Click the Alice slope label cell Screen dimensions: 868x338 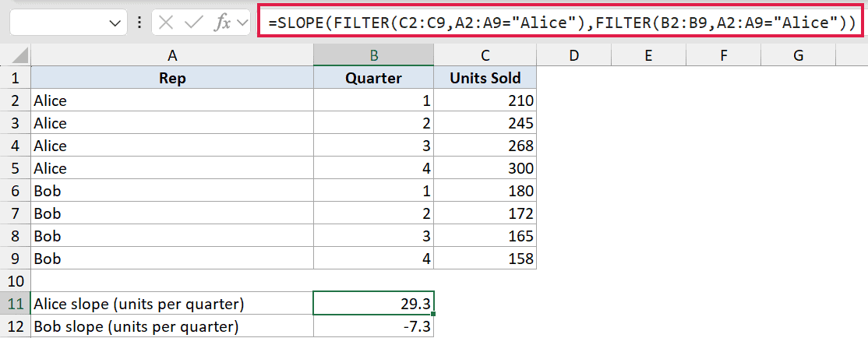point(172,303)
